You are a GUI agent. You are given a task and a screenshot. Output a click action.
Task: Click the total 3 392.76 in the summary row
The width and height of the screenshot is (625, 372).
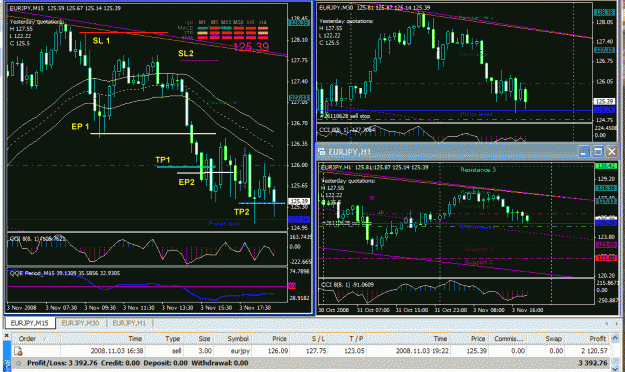click(x=593, y=363)
